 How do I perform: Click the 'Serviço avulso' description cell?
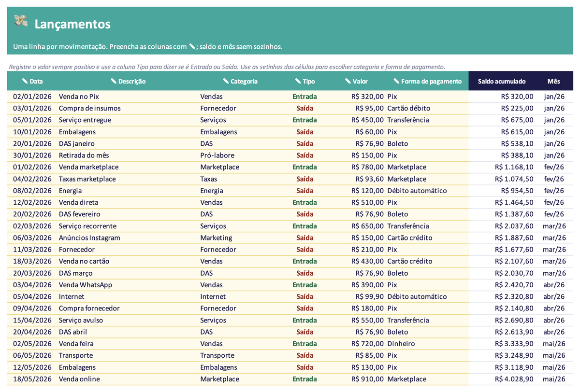[128, 320]
